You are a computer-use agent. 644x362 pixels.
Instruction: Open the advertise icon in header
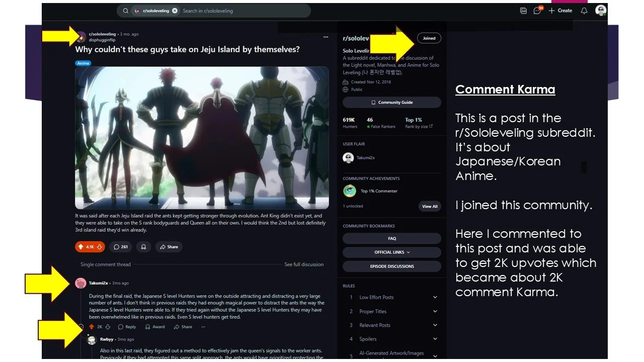[523, 11]
